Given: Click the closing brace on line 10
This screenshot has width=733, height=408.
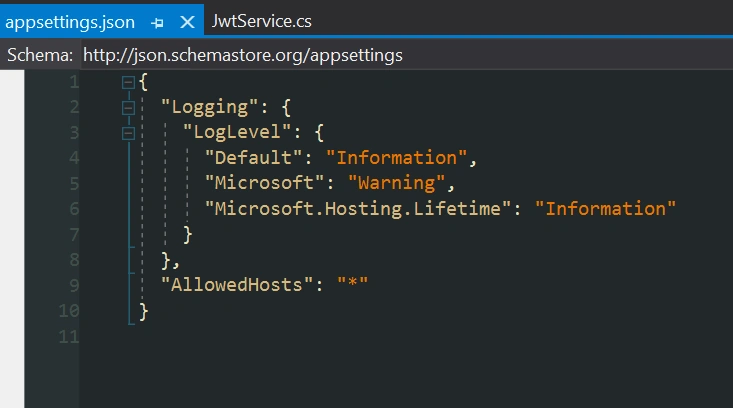Looking at the screenshot, I should 144,312.
